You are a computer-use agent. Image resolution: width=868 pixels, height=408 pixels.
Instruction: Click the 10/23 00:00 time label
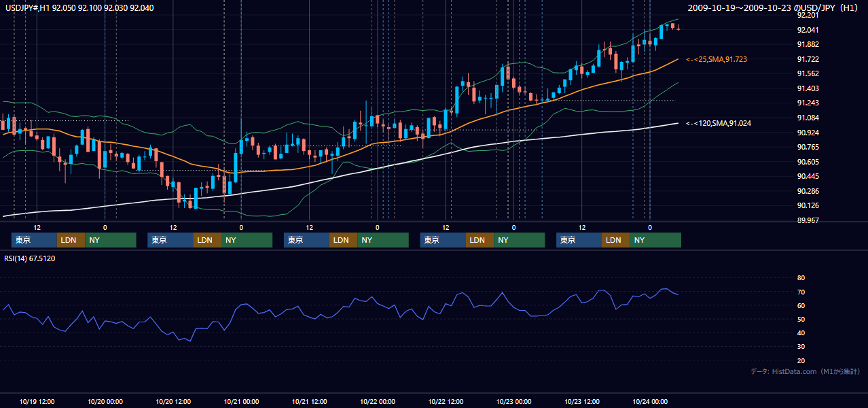point(514,401)
